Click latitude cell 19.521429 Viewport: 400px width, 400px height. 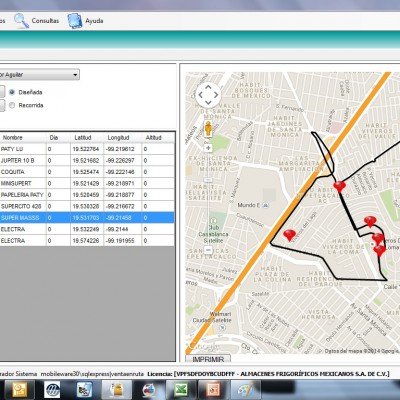point(87,183)
